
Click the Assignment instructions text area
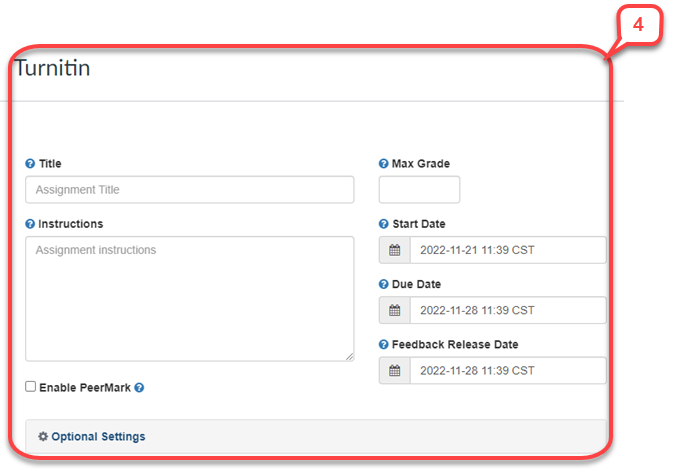190,299
